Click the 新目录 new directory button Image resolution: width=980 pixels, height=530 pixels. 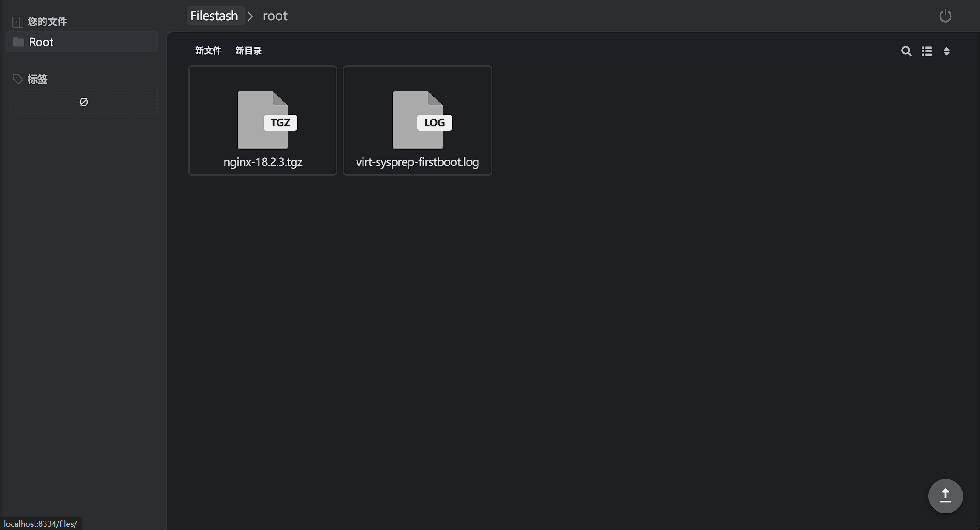point(248,51)
